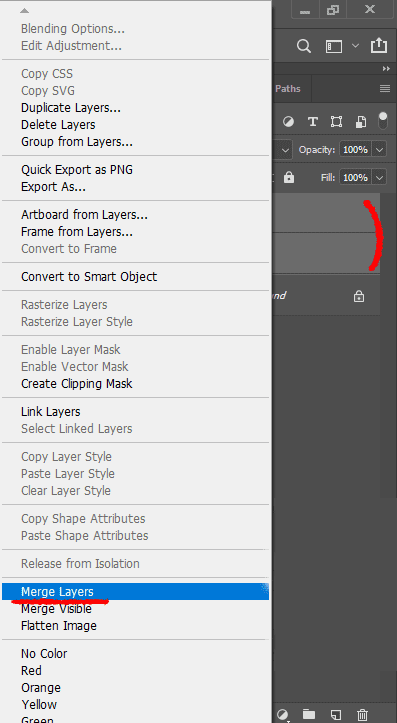
Task: Open the Opacity slider dropdown
Action: [379, 149]
